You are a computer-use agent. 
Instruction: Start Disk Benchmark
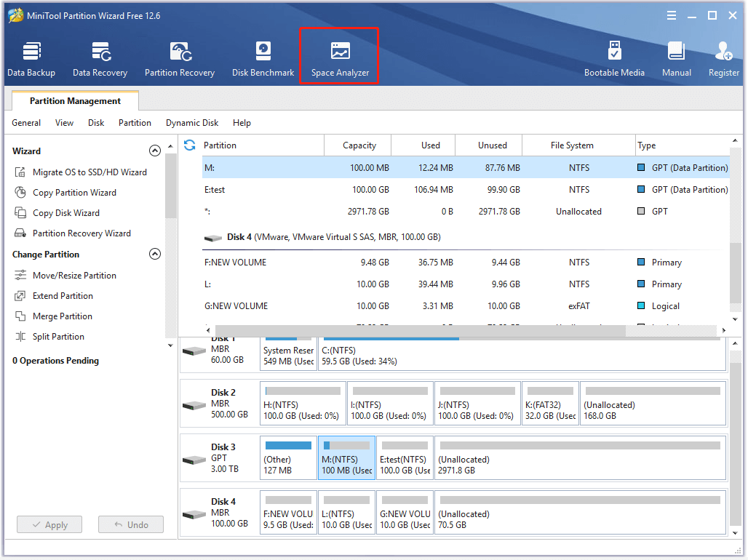(263, 59)
